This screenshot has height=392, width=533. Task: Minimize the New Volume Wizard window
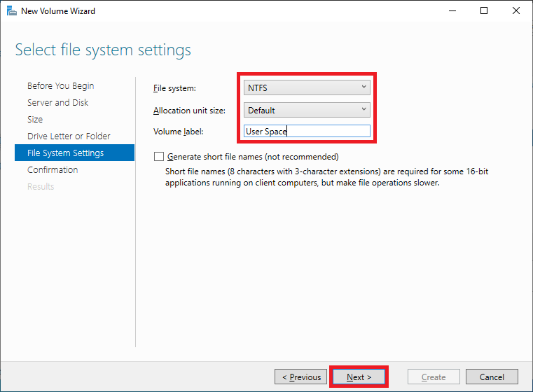coord(452,11)
